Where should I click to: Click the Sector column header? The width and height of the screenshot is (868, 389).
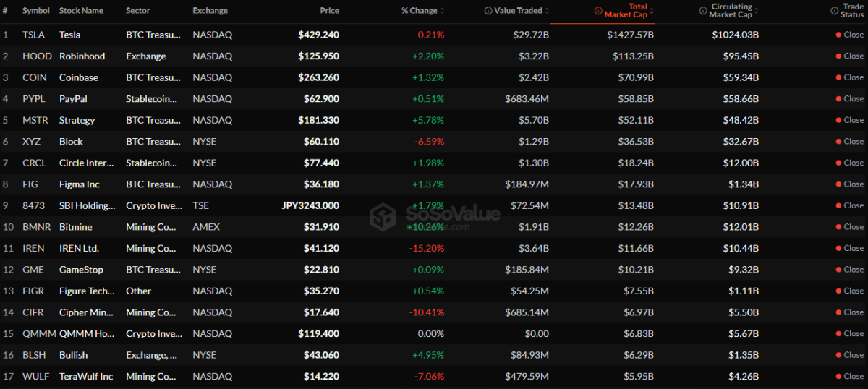(138, 11)
